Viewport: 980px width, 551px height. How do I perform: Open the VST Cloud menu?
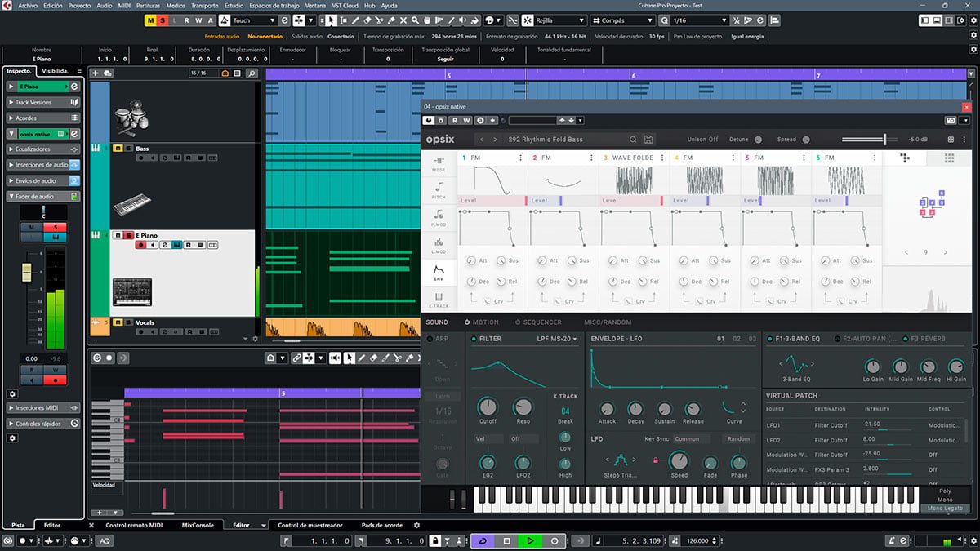344,5
